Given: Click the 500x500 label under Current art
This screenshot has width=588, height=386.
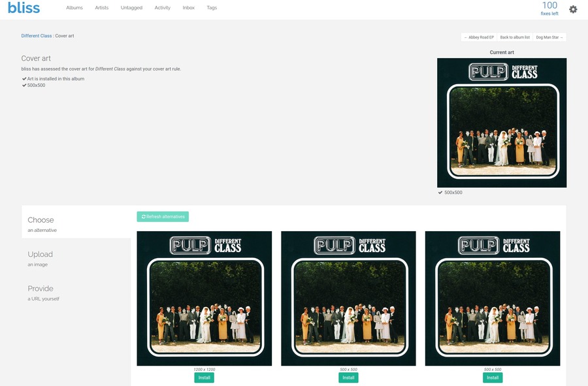Looking at the screenshot, I should (x=453, y=193).
